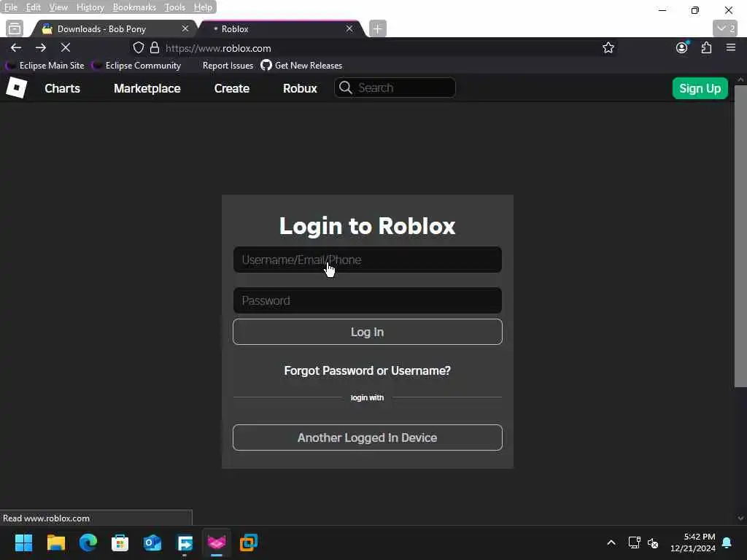Open the Tools menu
This screenshot has width=747, height=560.
point(174,7)
